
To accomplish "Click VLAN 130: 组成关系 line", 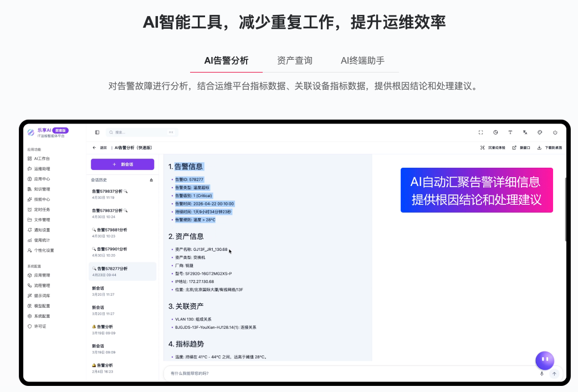I will (x=193, y=319).
